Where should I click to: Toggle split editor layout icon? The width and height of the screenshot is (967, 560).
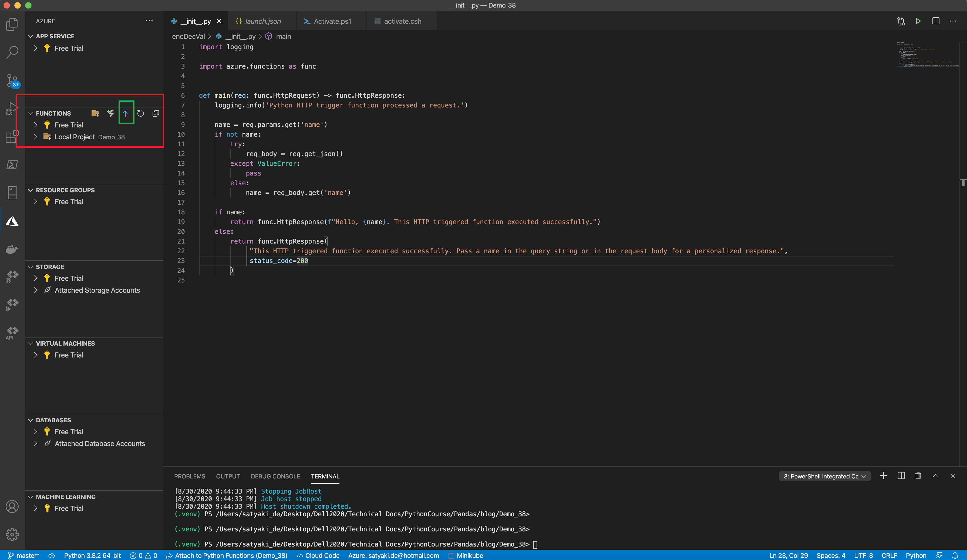click(x=935, y=21)
